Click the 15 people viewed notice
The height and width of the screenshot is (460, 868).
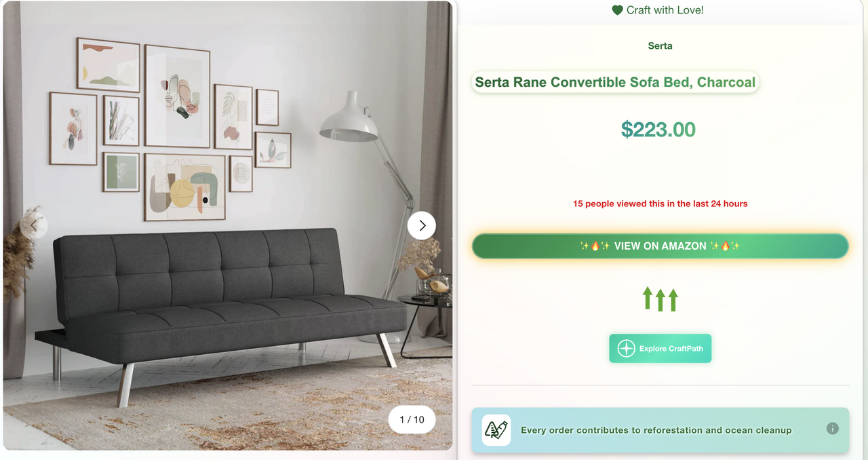(660, 204)
